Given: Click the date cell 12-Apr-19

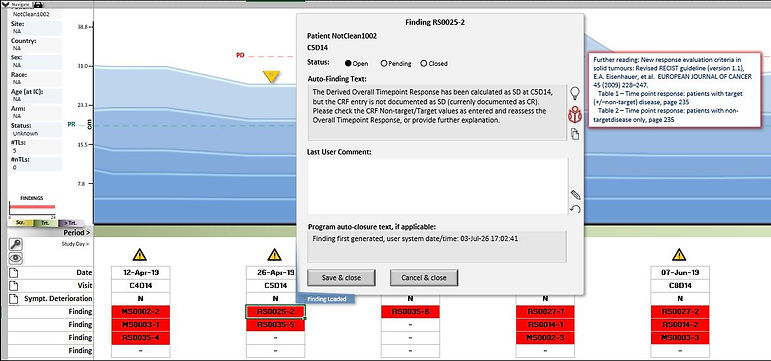Looking at the screenshot, I should 141,272.
